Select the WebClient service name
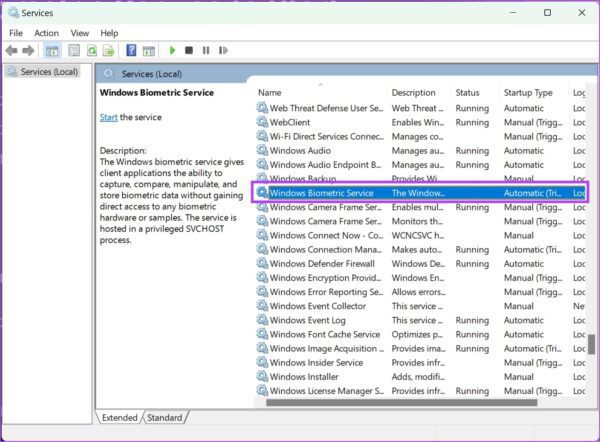Image resolution: width=600 pixels, height=442 pixels. [x=290, y=122]
